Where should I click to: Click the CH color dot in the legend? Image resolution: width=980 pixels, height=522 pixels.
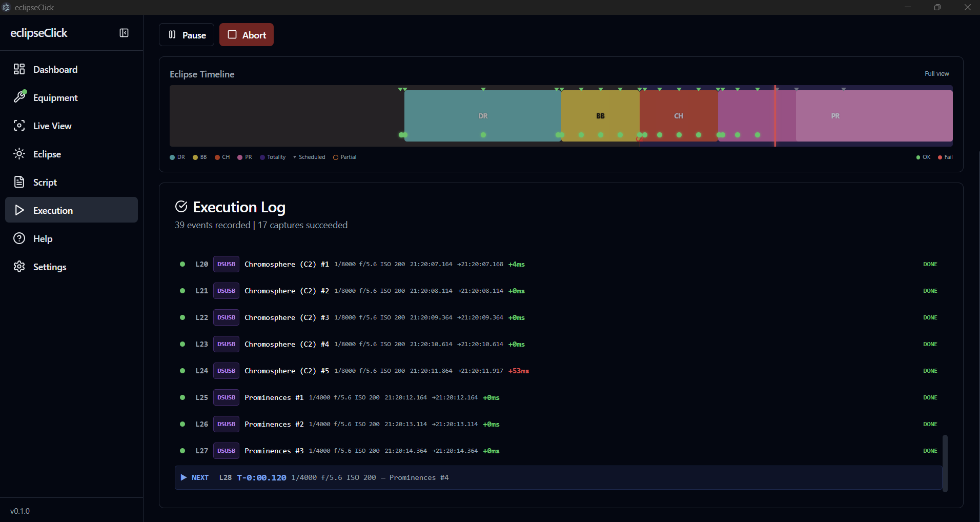218,157
